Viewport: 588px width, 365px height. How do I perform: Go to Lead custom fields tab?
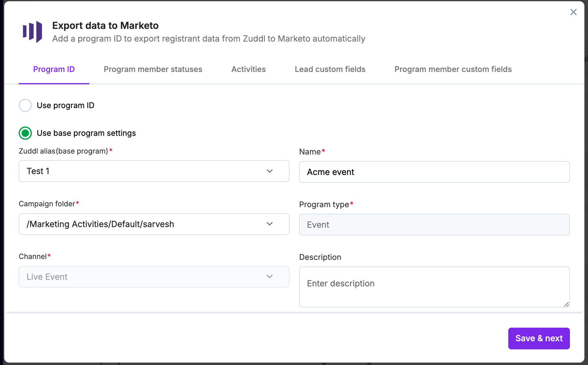click(330, 69)
